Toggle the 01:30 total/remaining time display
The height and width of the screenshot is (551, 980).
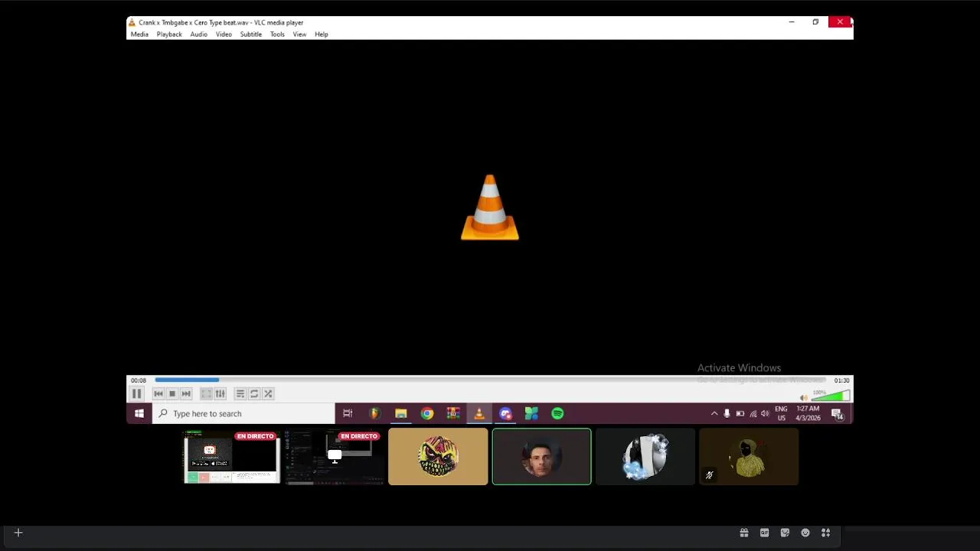coord(841,380)
